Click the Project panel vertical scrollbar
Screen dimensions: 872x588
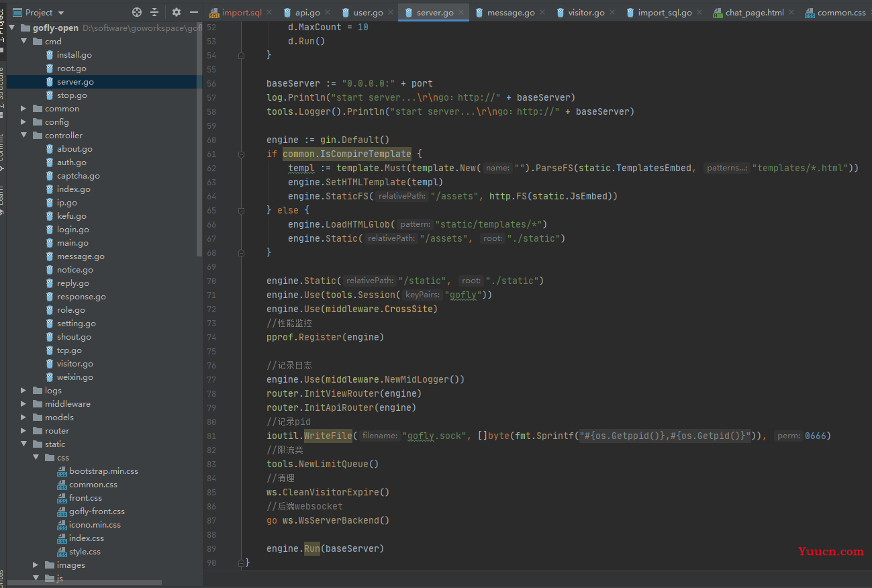tap(199, 138)
